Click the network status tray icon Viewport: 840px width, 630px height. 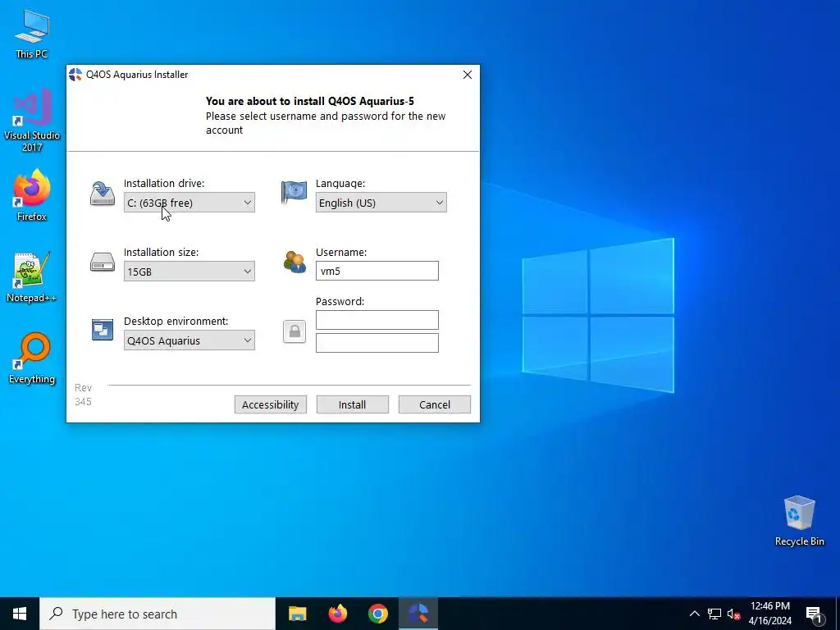pyautogui.click(x=714, y=614)
